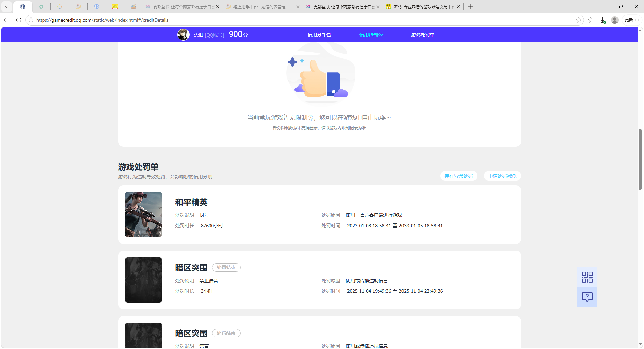Click the 更新 update button
Screen dimensions: 644x349
point(629,20)
